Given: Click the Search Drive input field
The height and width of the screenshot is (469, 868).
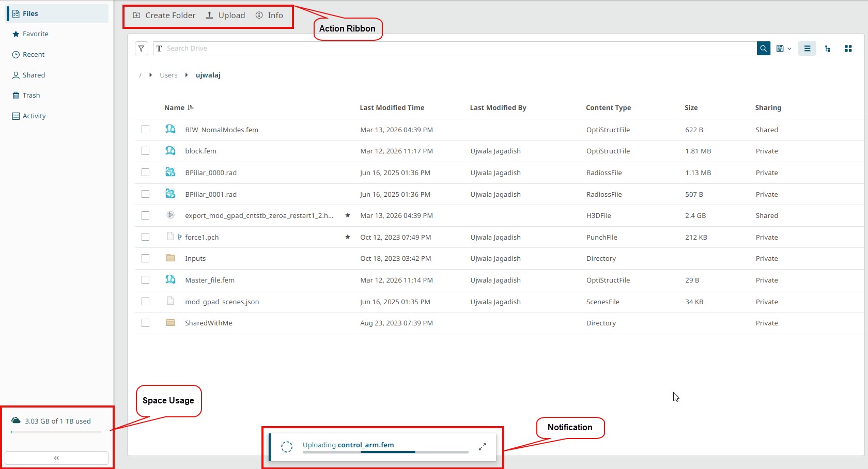Looking at the screenshot, I should [x=455, y=49].
